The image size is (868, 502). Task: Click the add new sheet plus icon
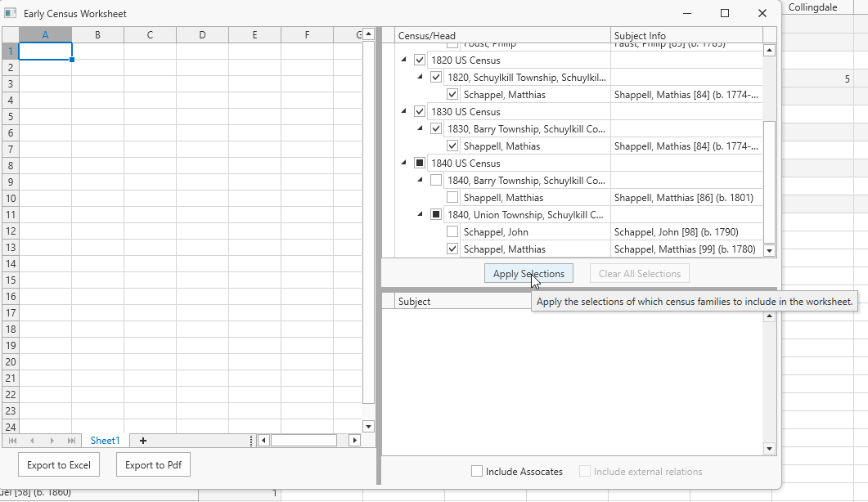pos(143,441)
